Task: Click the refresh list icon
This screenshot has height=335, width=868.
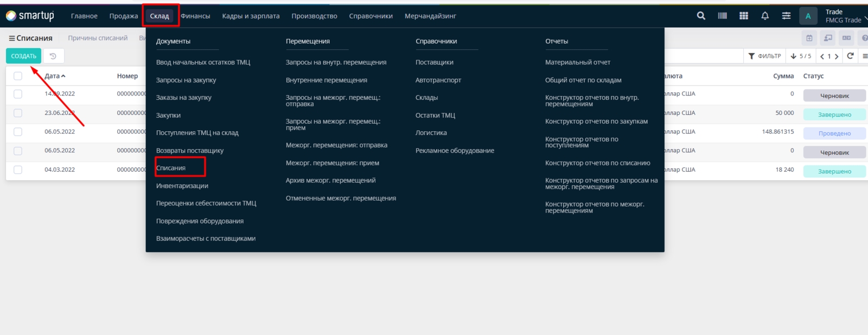Action: coord(850,56)
